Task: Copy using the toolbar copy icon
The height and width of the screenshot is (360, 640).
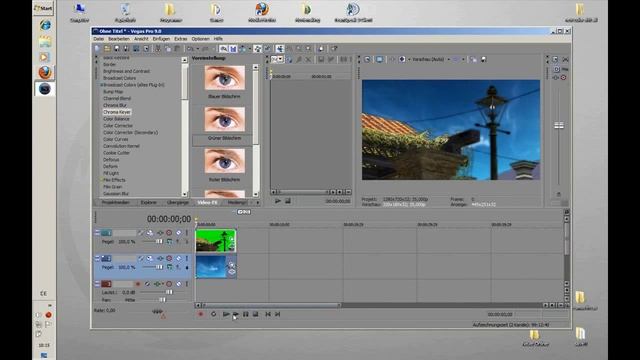Action: pos(168,49)
